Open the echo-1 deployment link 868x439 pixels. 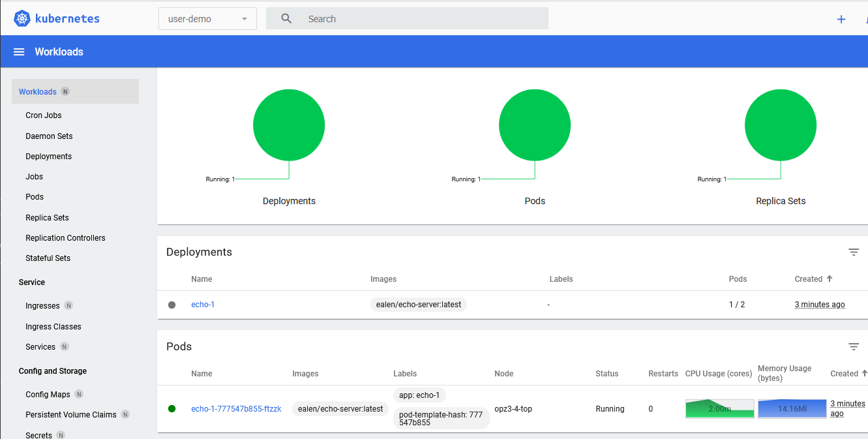[203, 305]
